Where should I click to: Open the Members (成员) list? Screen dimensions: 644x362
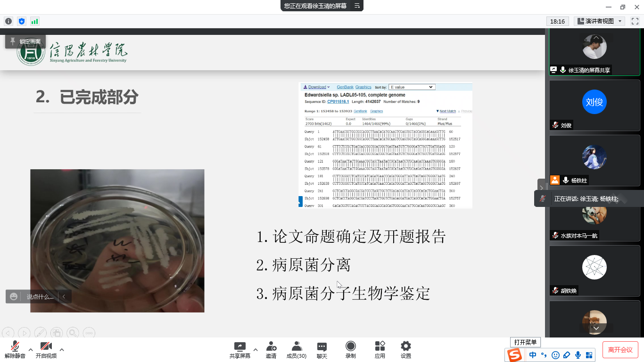click(x=296, y=350)
